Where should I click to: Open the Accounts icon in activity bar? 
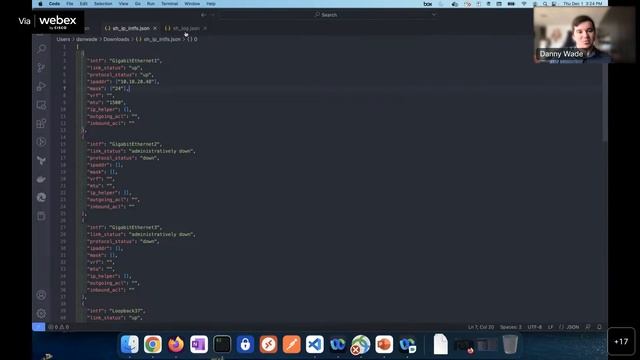[x=41, y=295]
